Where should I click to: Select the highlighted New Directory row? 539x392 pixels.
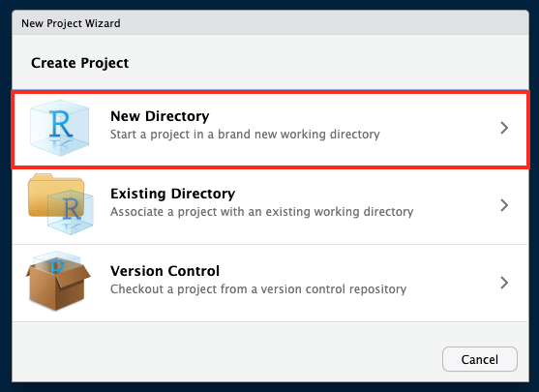[270, 130]
